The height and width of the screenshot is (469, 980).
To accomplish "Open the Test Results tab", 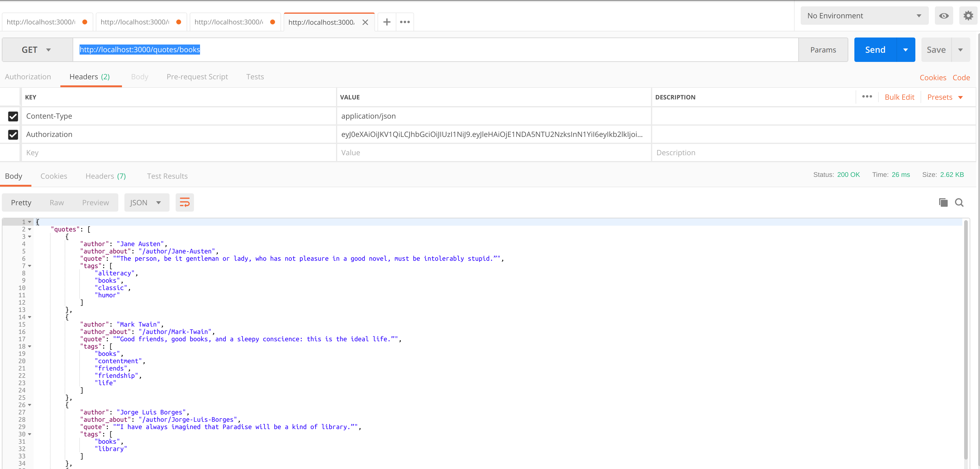I will click(167, 176).
